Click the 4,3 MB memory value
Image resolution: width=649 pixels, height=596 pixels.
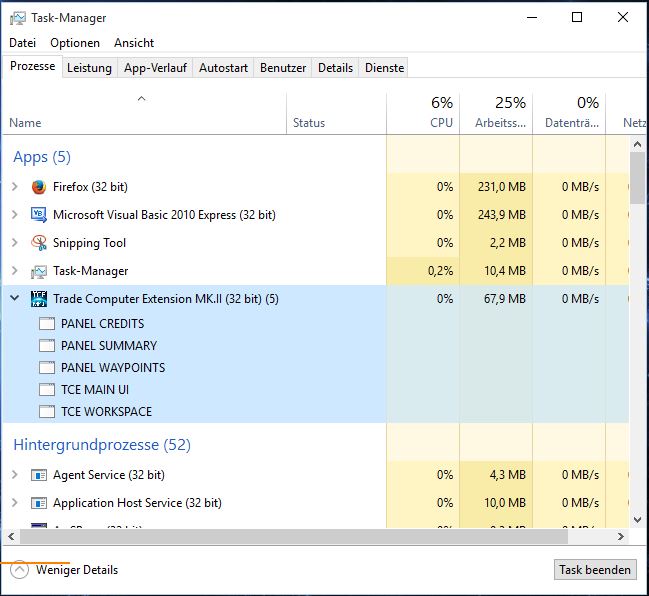point(508,475)
